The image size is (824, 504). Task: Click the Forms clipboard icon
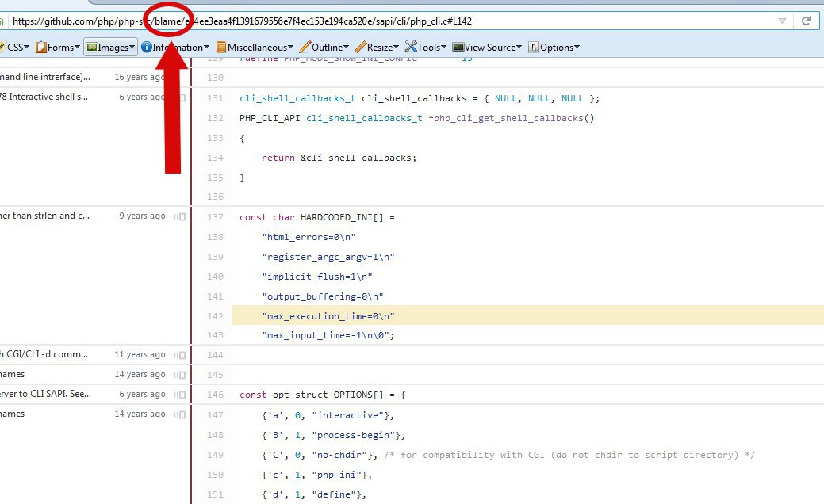click(41, 48)
